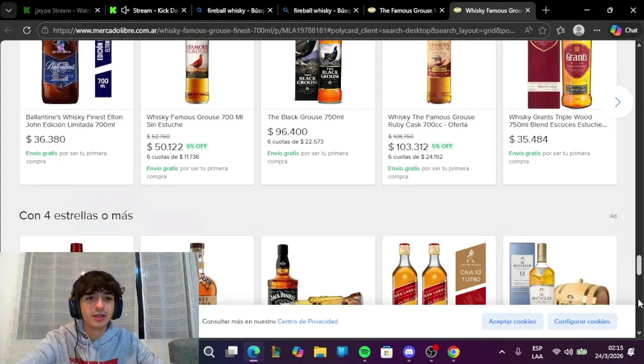
Task: Click the page vertical scrollbar thumb
Action: coord(639,265)
